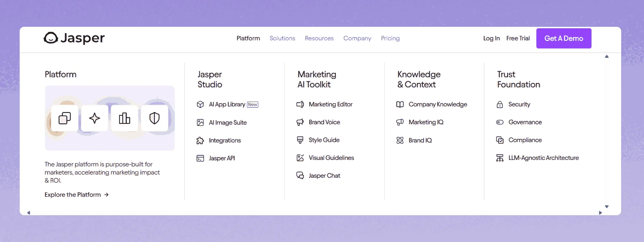Open the Resources menu

tap(319, 38)
